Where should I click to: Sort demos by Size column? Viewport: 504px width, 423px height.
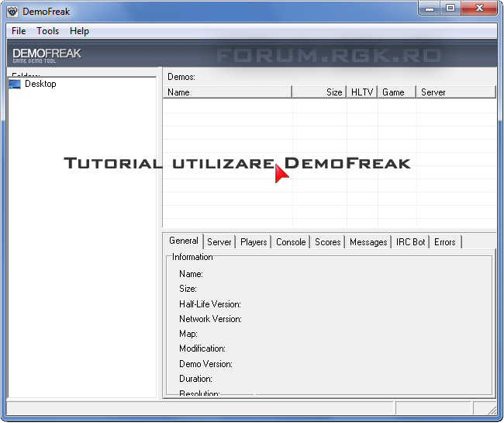[x=319, y=92]
